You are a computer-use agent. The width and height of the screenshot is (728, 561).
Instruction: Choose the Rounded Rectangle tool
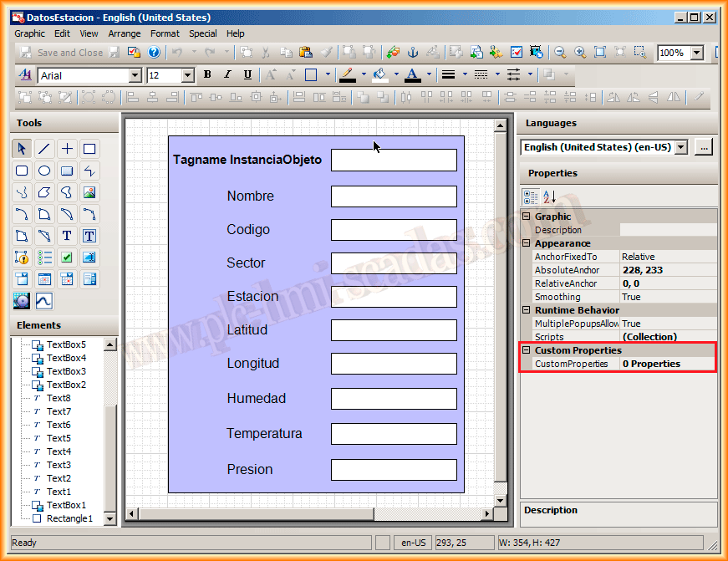[22, 171]
